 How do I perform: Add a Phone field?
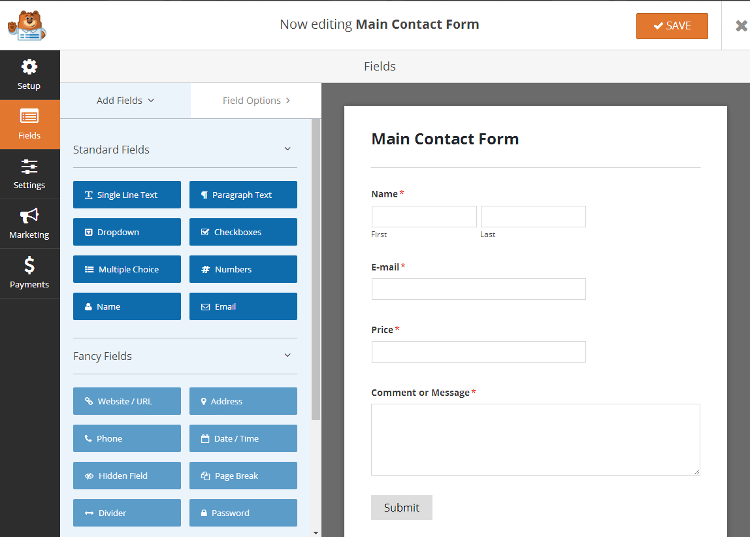[x=127, y=438]
